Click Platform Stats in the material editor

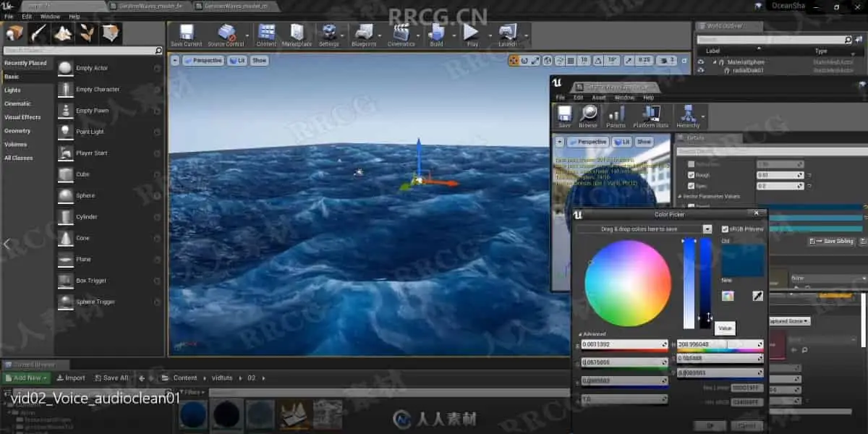[x=650, y=116]
